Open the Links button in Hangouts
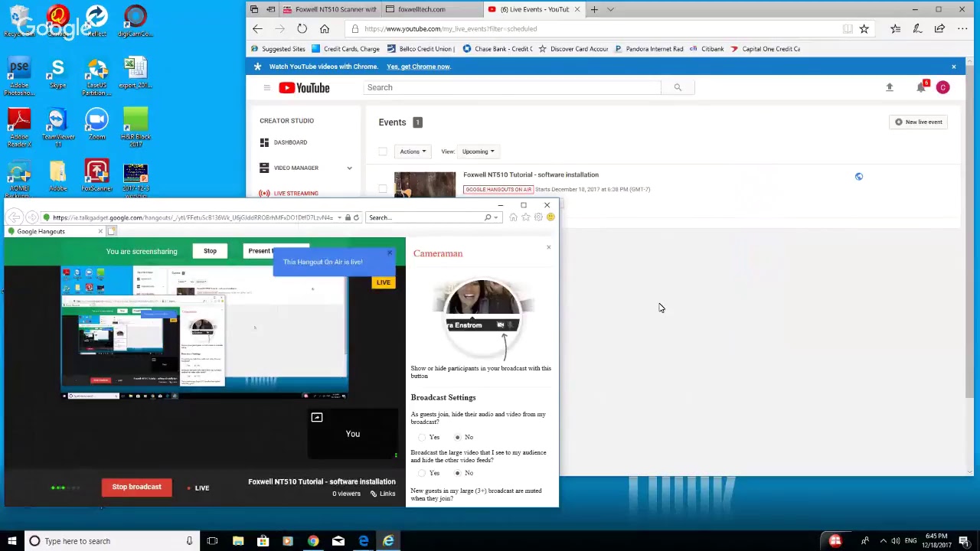 383,494
